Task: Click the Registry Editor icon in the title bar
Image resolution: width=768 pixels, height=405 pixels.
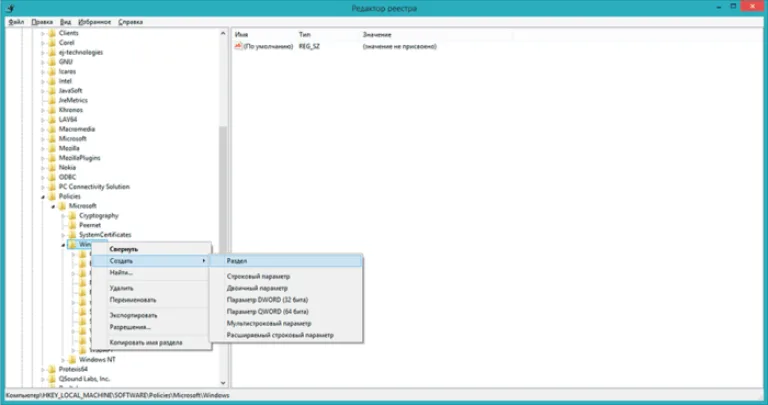Action: tap(10, 8)
